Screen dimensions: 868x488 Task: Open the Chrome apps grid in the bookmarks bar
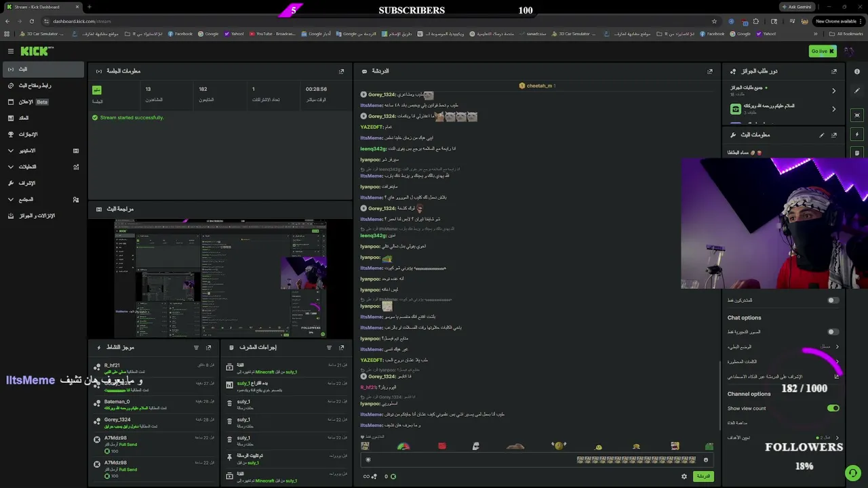pos(7,34)
